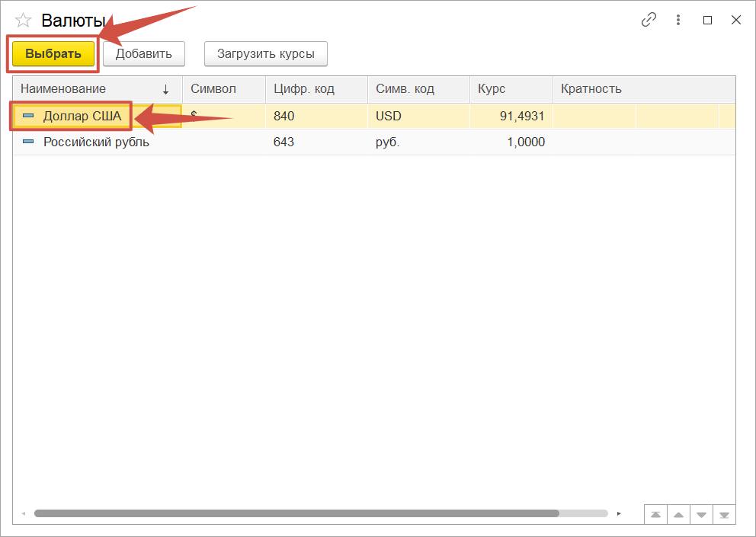This screenshot has width=756, height=537.
Task: Select the Российский рубль row
Action: coord(96,142)
